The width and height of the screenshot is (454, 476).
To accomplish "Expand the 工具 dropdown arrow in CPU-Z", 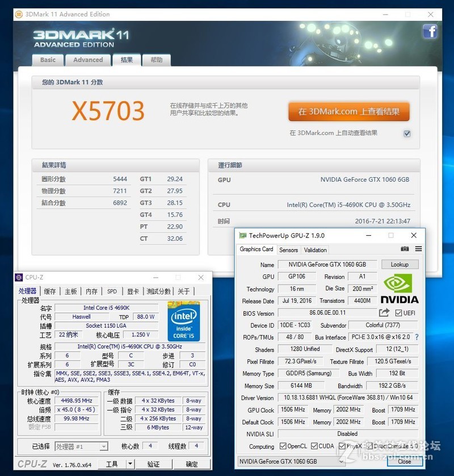I will tap(129, 464).
